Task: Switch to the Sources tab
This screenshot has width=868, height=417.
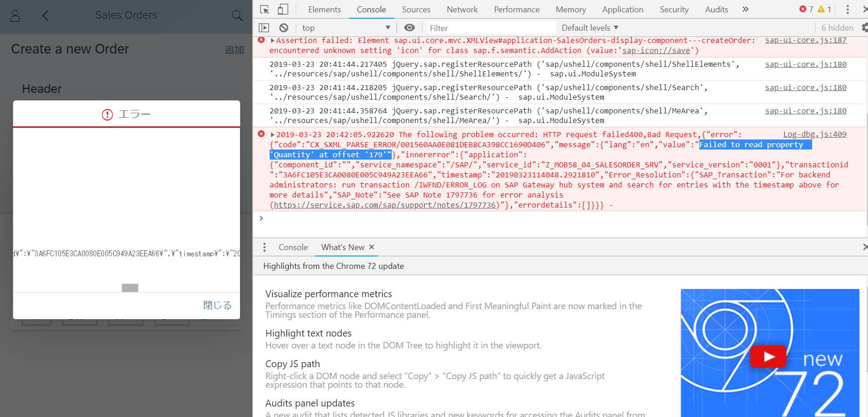Action: pyautogui.click(x=416, y=10)
